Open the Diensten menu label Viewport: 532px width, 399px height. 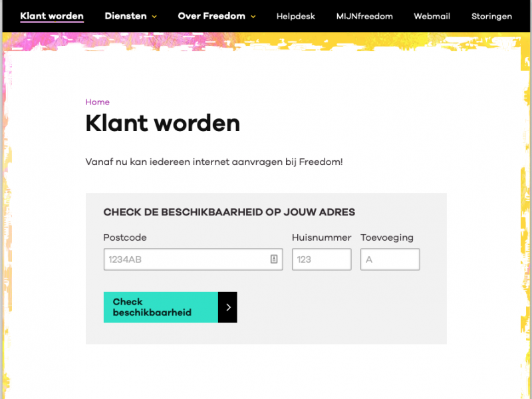click(126, 16)
